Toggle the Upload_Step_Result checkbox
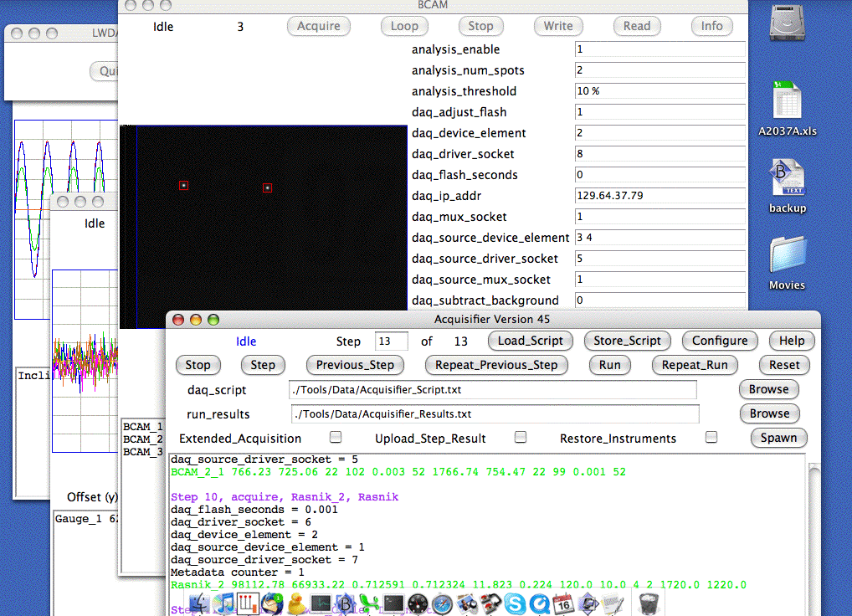 pyautogui.click(x=520, y=437)
